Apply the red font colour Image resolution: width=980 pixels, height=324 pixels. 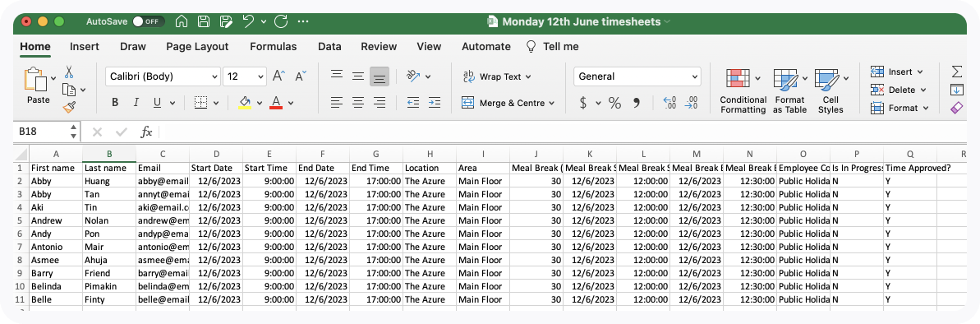276,103
